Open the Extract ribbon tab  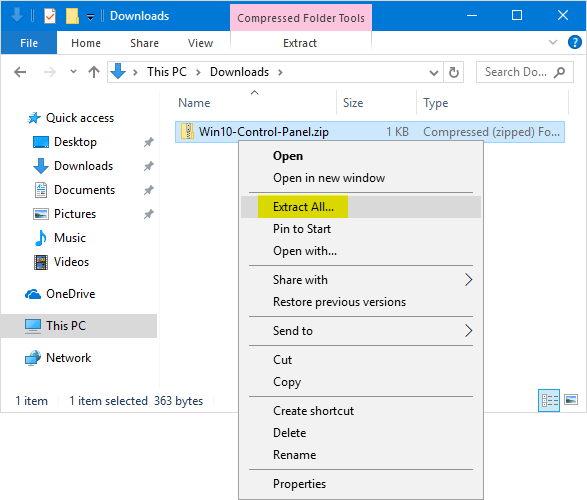pos(300,43)
